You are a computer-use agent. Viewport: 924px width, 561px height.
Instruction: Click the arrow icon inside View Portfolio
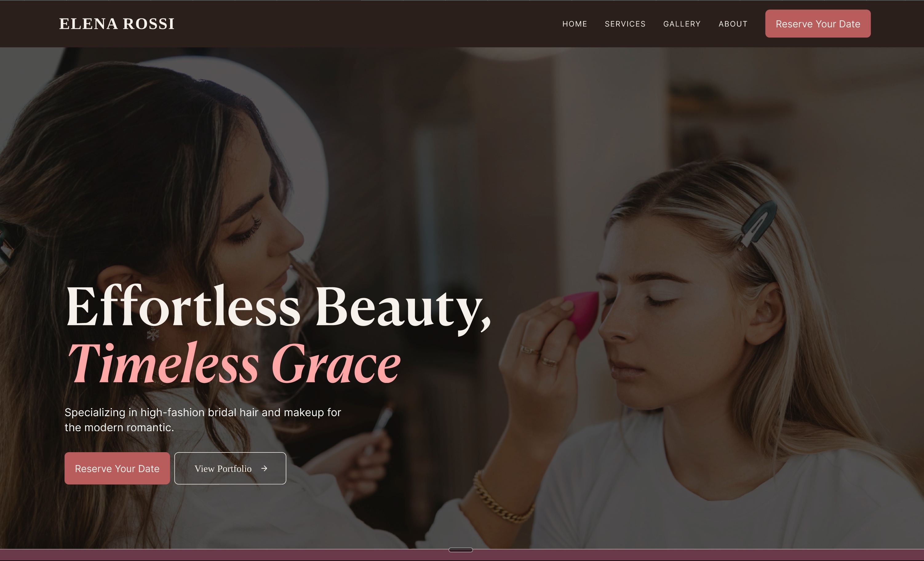coord(265,468)
